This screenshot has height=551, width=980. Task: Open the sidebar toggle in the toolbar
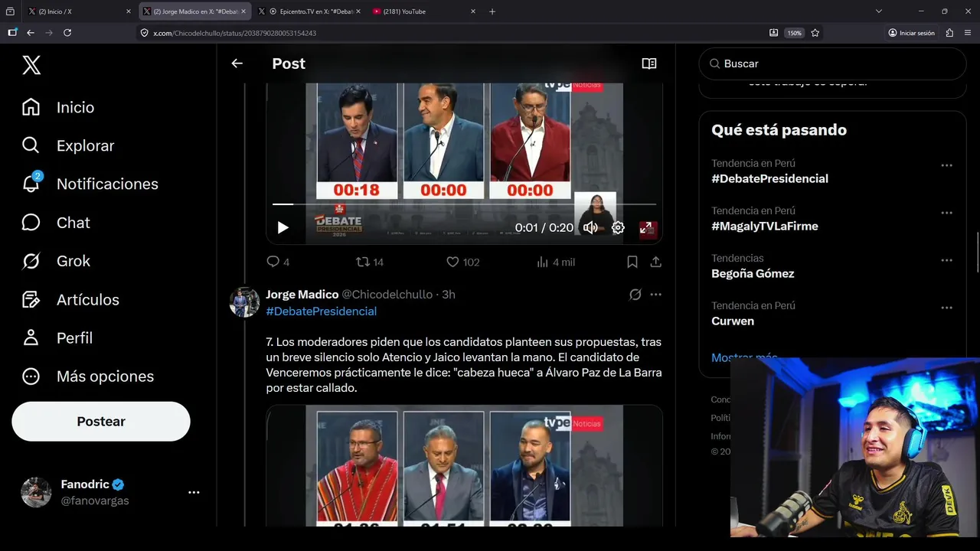12,33
